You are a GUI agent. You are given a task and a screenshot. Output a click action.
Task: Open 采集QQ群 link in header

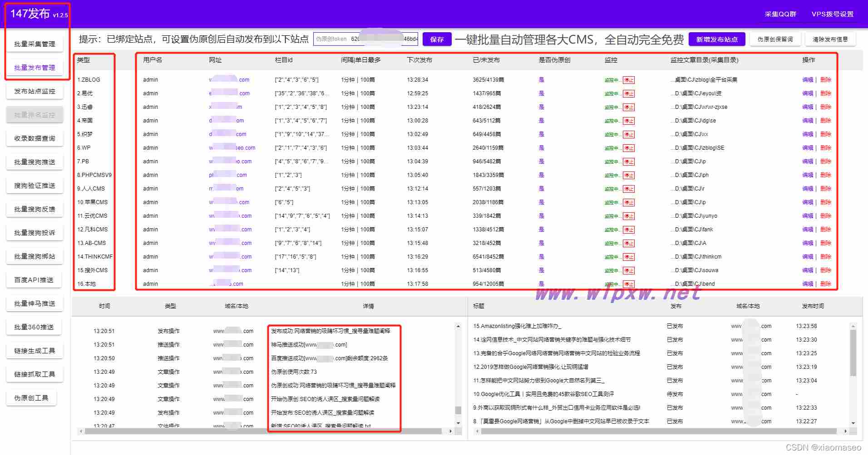780,14
